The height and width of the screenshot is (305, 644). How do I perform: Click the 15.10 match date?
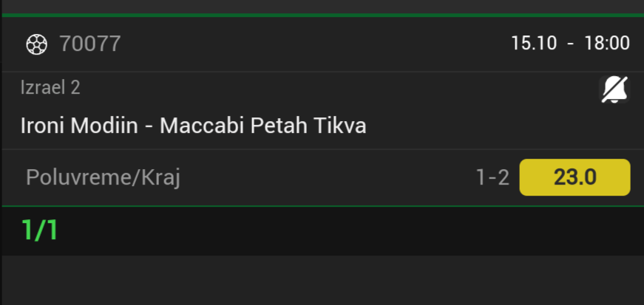point(533,44)
